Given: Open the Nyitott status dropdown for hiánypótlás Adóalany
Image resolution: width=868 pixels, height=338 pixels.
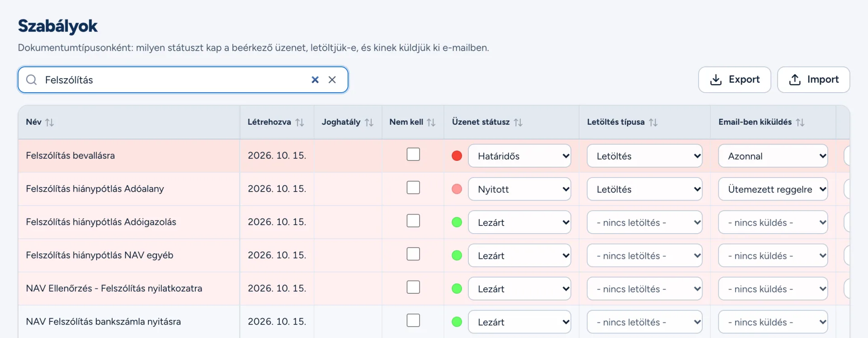Looking at the screenshot, I should pos(519,189).
